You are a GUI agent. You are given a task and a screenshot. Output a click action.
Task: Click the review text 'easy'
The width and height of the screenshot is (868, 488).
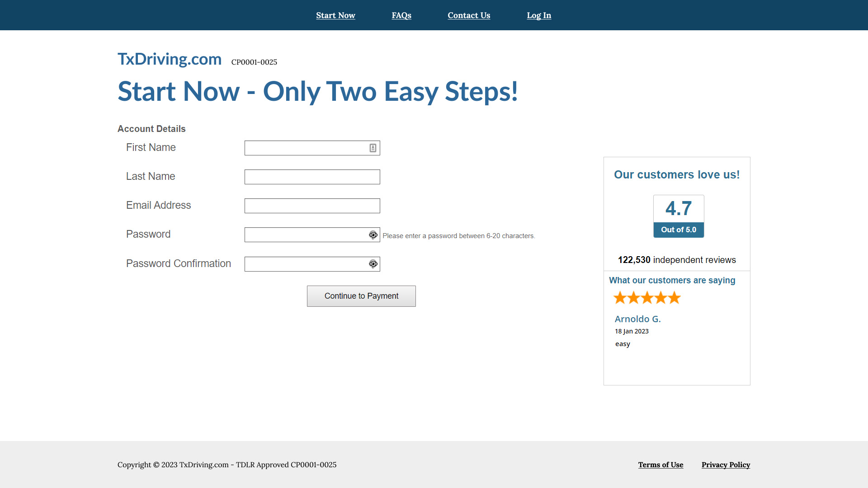pos(623,344)
